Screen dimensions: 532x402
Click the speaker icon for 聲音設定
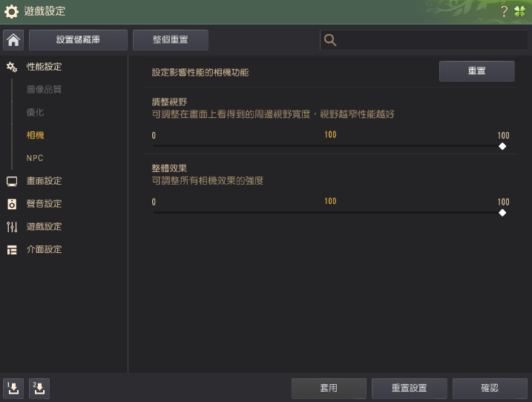click(12, 204)
